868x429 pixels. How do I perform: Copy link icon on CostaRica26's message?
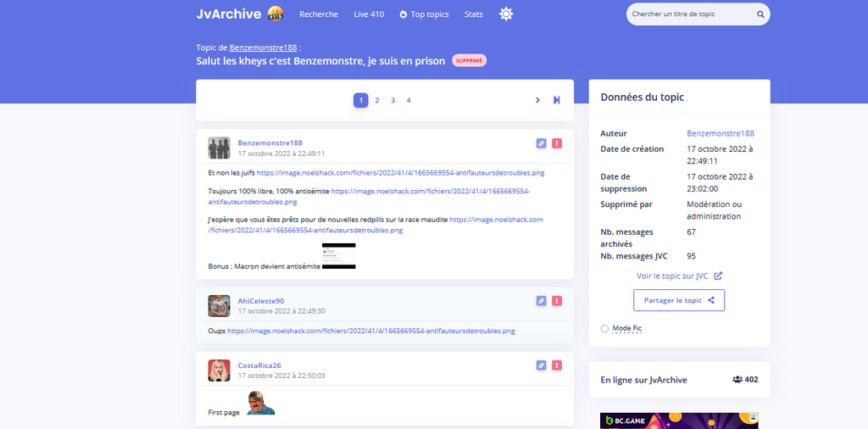pos(541,365)
